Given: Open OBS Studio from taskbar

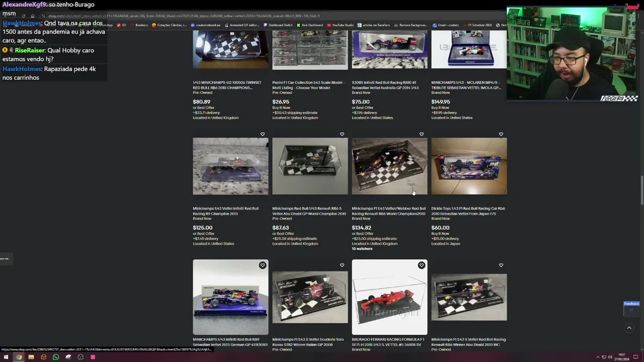Looking at the screenshot, I should 80,357.
